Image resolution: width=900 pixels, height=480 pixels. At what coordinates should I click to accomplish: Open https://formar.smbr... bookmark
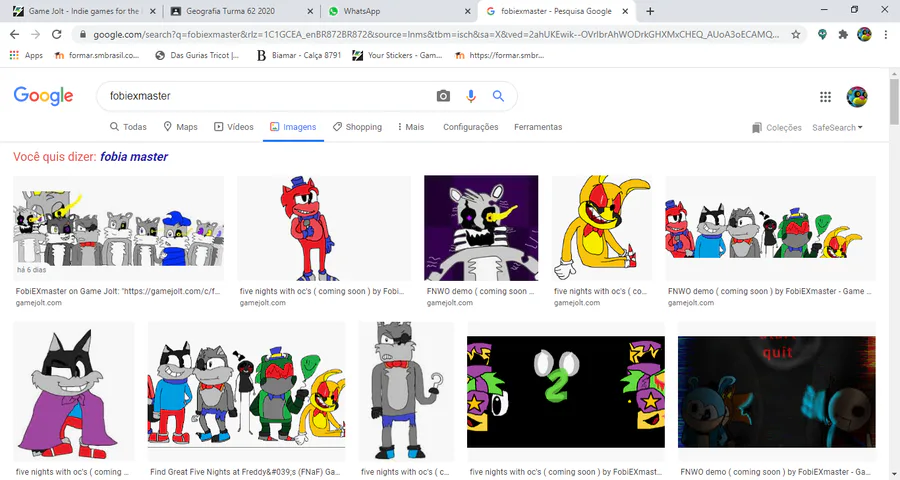pyautogui.click(x=499, y=55)
